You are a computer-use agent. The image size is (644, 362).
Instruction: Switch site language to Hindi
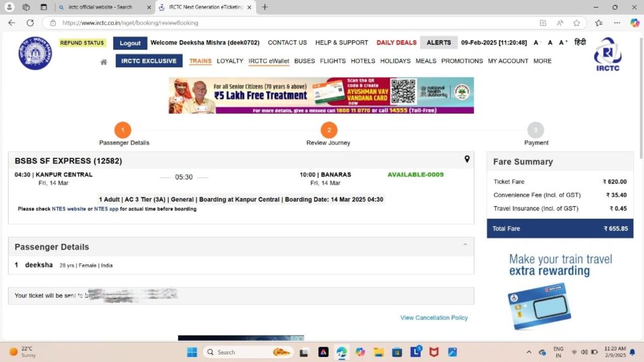[580, 42]
